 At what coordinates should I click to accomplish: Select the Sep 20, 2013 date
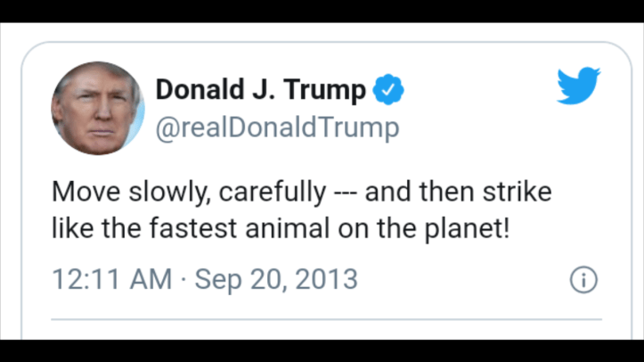click(x=276, y=279)
